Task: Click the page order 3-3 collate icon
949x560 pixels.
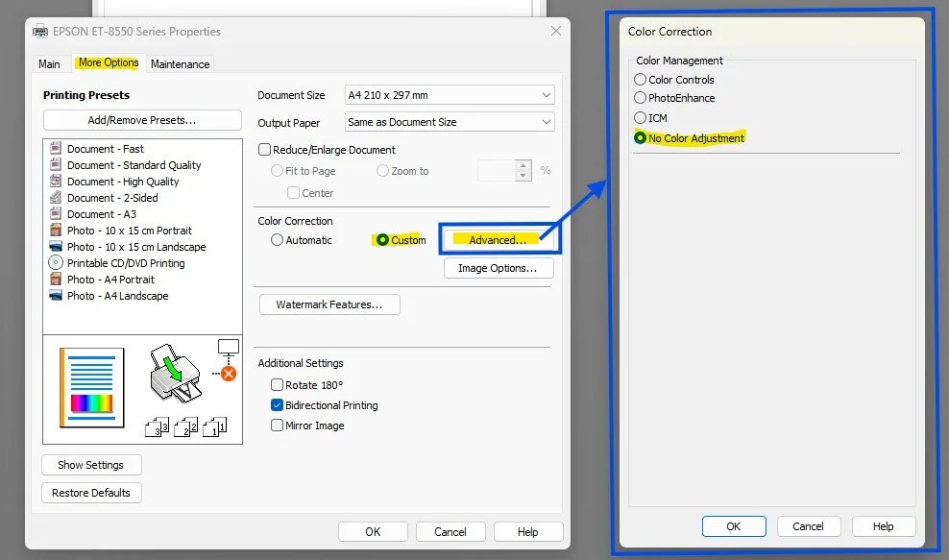Action: click(x=158, y=426)
